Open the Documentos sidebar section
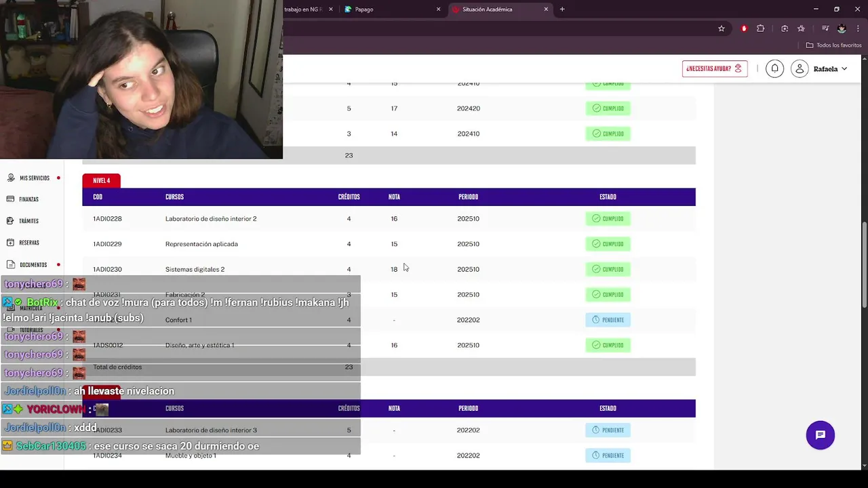The width and height of the screenshot is (868, 488). pyautogui.click(x=33, y=265)
